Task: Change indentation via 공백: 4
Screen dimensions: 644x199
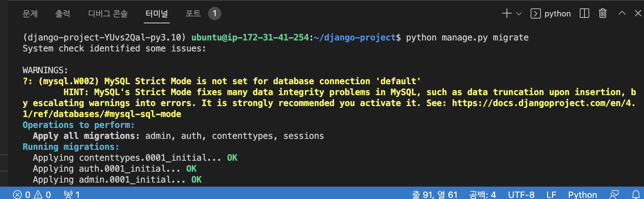Action: pyautogui.click(x=482, y=195)
